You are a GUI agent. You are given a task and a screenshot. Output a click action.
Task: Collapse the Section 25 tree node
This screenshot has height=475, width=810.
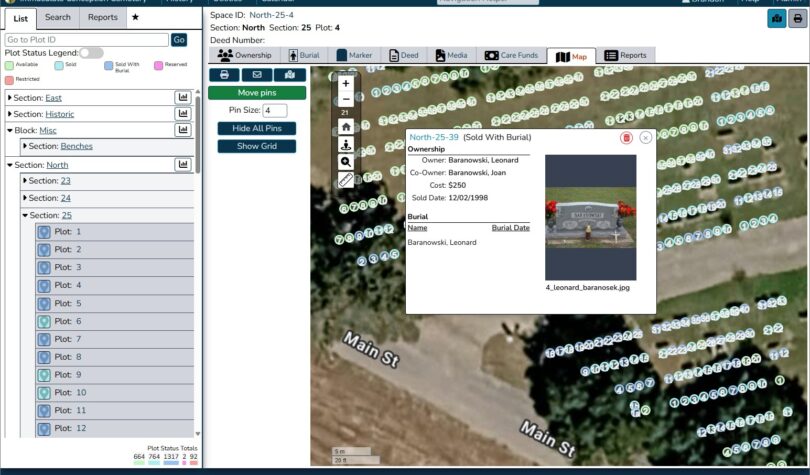click(25, 215)
